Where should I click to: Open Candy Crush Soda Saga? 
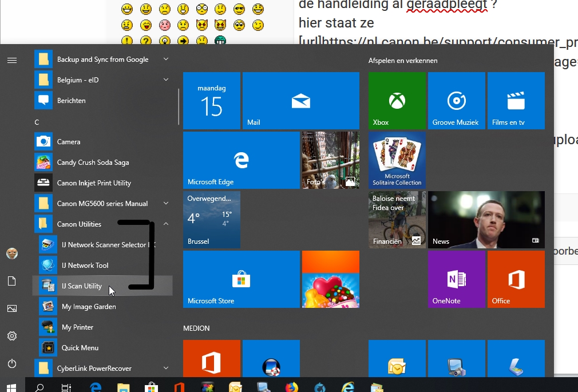coord(93,162)
